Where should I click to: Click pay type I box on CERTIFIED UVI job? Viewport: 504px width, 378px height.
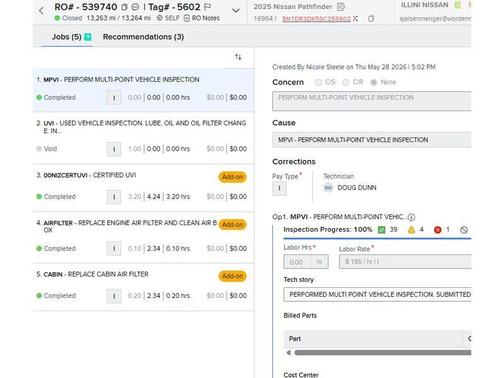(114, 197)
